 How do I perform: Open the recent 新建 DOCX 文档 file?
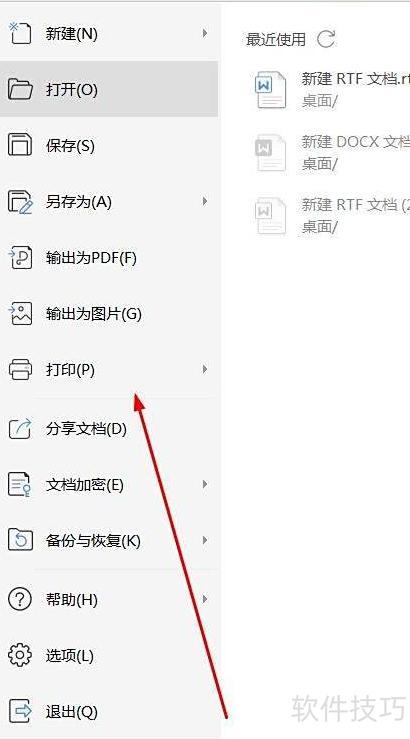click(331, 152)
